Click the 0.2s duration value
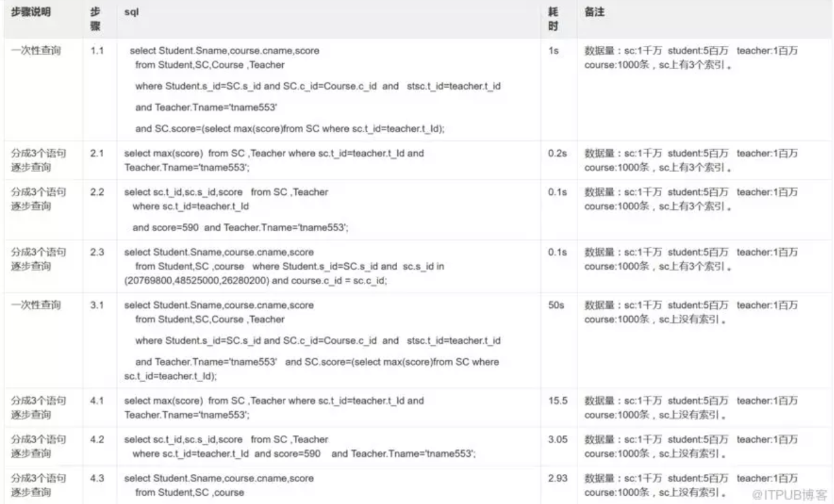The width and height of the screenshot is (834, 504). 557,153
